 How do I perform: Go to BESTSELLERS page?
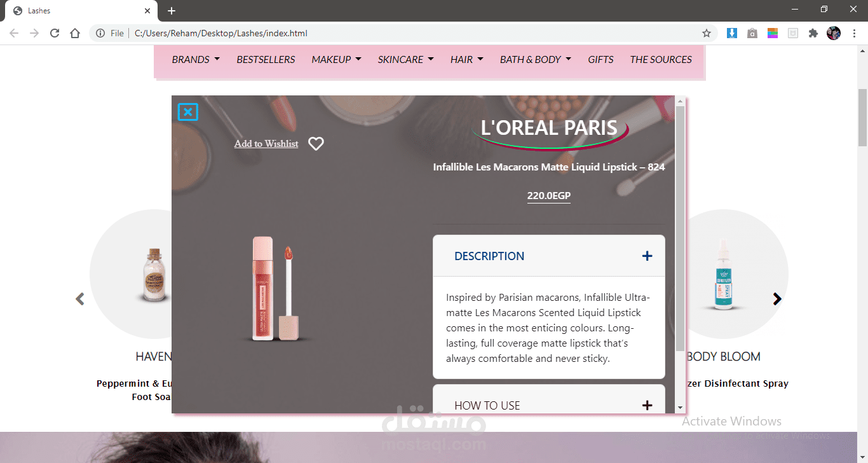coord(266,60)
